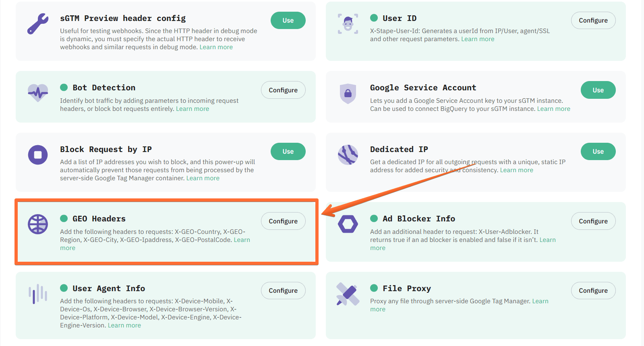Click the wrench icon for sGTM Preview header
644x346 pixels.
(x=38, y=23)
